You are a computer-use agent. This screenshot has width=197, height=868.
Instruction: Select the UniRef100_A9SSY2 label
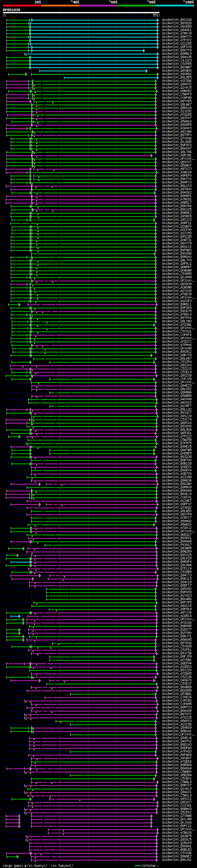click(177, 799)
